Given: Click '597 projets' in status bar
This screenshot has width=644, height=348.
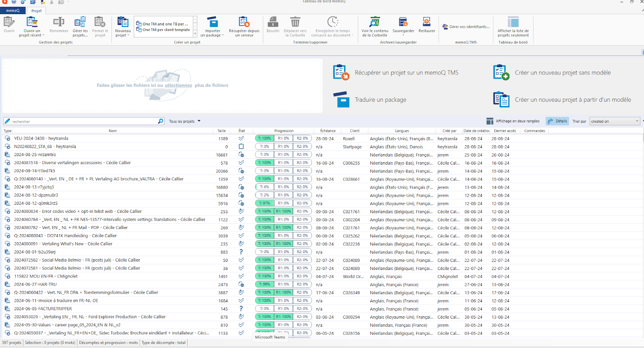Looking at the screenshot, I should [x=12, y=343].
